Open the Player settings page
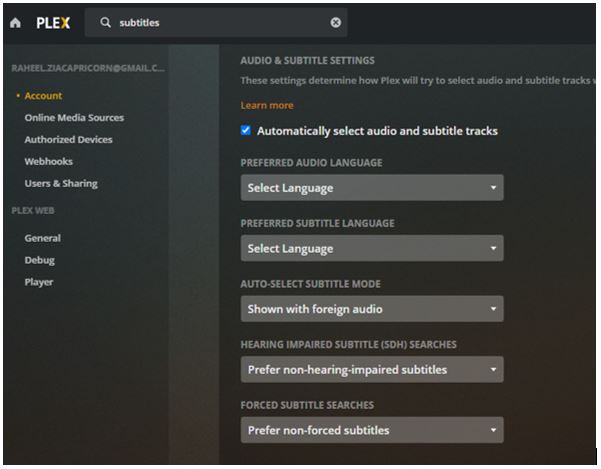601x469 pixels. pyautogui.click(x=39, y=282)
